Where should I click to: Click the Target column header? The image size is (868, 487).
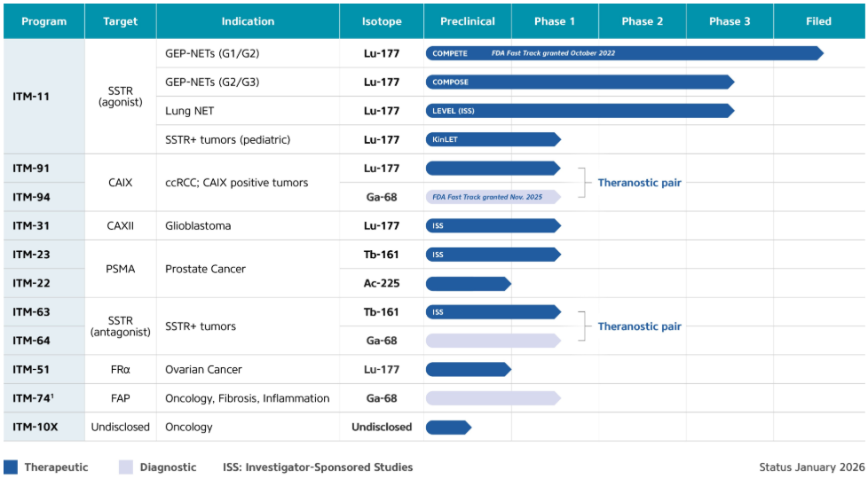(120, 21)
